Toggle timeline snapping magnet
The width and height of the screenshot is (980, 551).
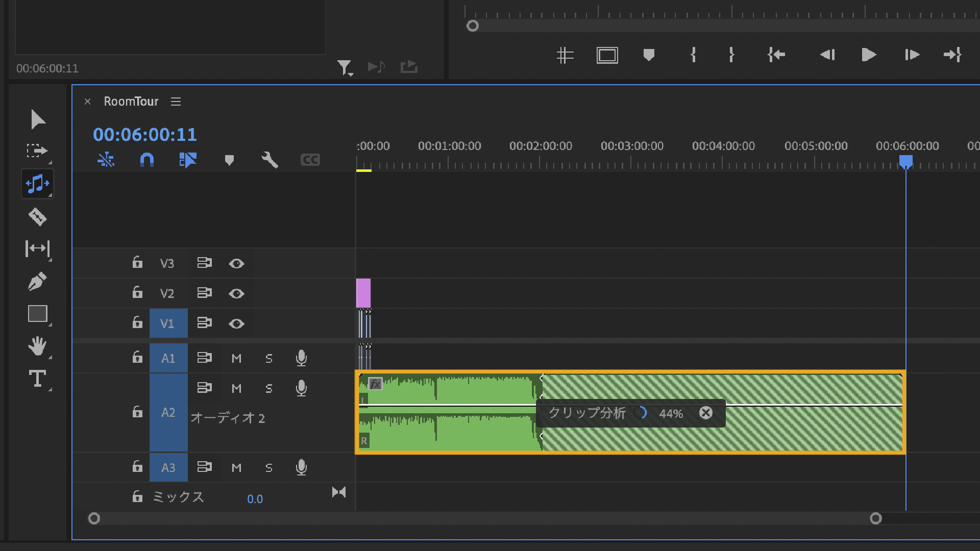[x=146, y=160]
